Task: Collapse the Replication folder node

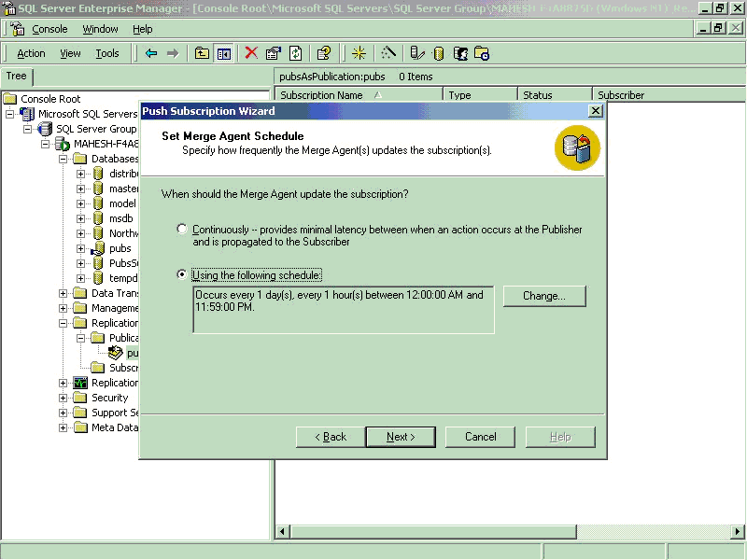Action: (x=63, y=323)
